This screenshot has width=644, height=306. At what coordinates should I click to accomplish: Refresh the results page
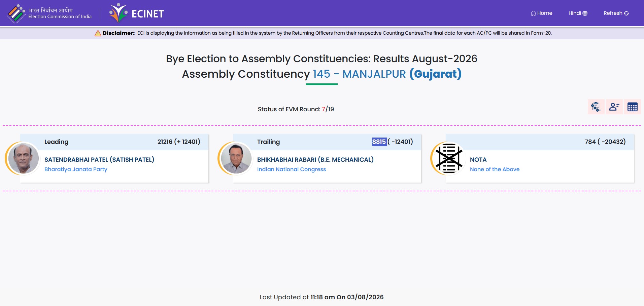coord(616,13)
